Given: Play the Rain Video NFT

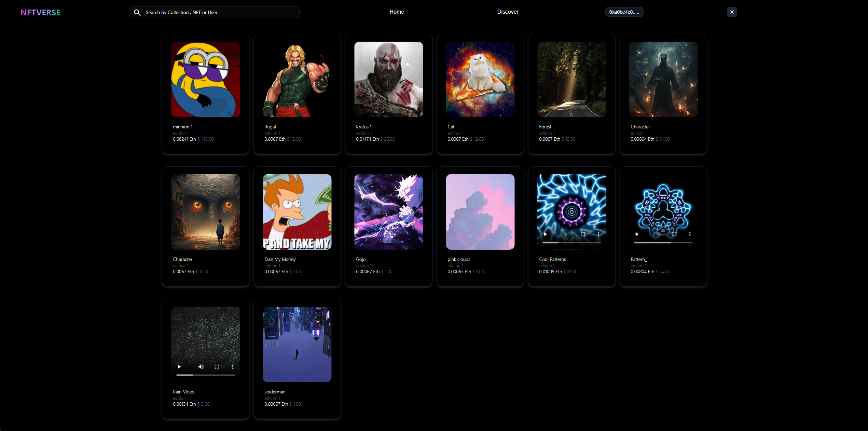Looking at the screenshot, I should pos(179,366).
